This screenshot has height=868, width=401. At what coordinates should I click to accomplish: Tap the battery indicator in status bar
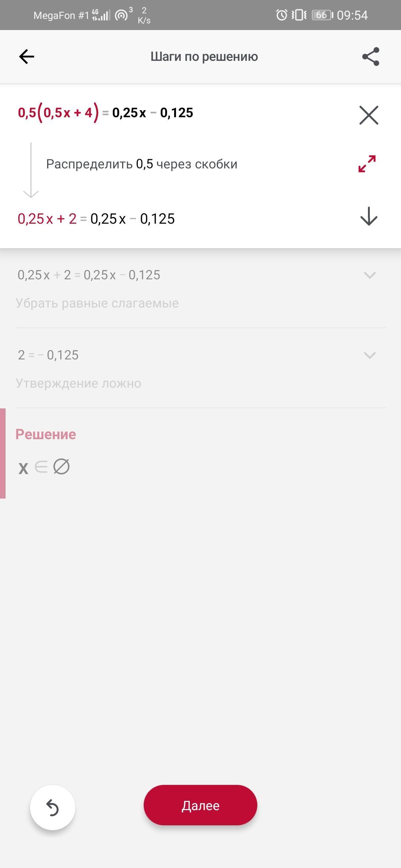(322, 15)
